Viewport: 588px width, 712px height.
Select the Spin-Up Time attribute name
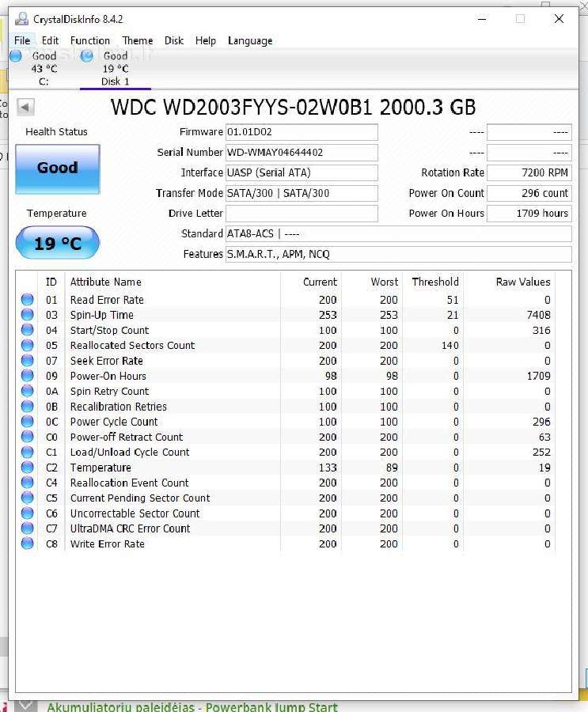(x=102, y=315)
